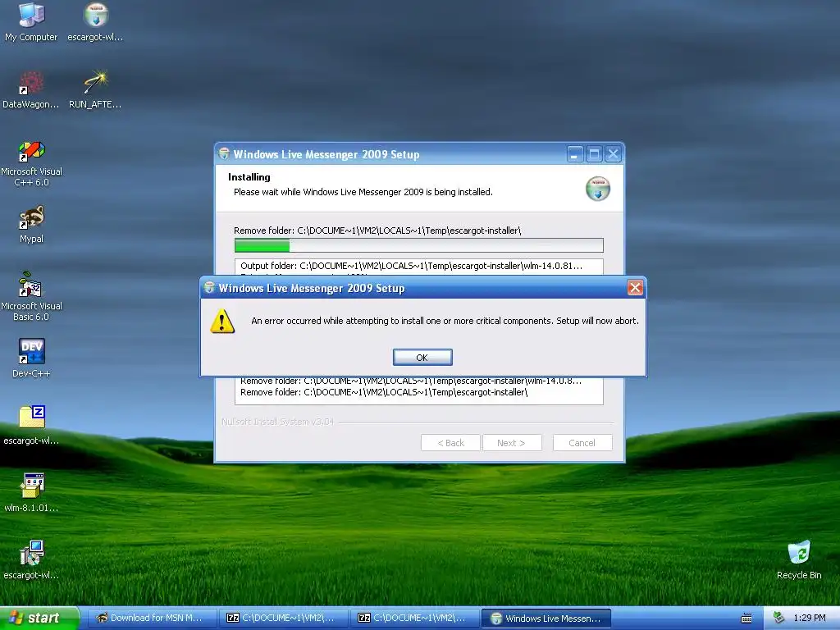Screen dimensions: 840x630
Task: Select the escargot-wl zip archive icon
Action: click(31, 418)
